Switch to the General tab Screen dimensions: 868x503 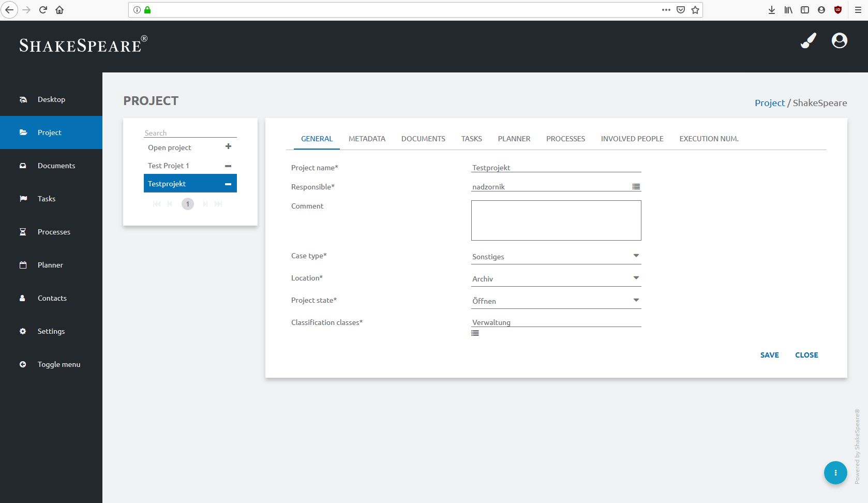point(317,139)
